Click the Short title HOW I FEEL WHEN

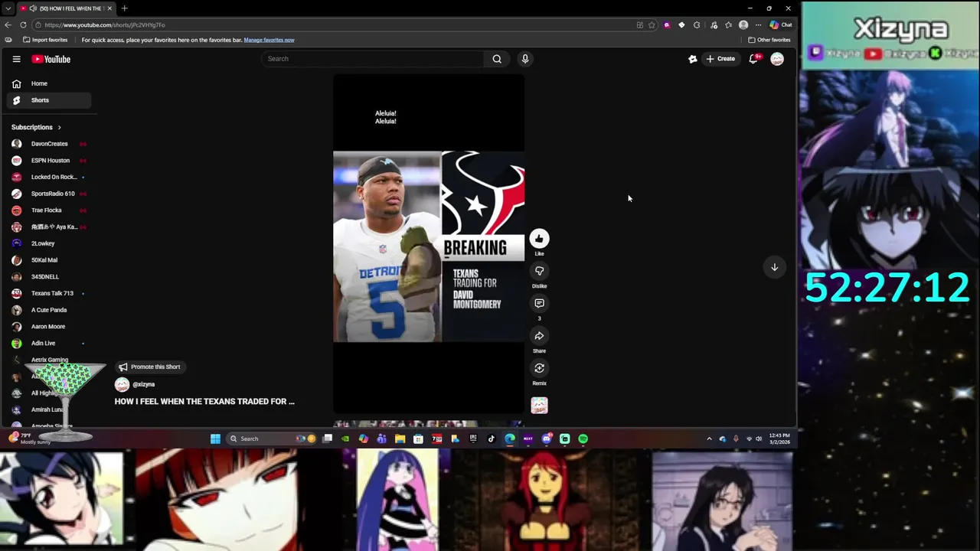pyautogui.click(x=204, y=401)
